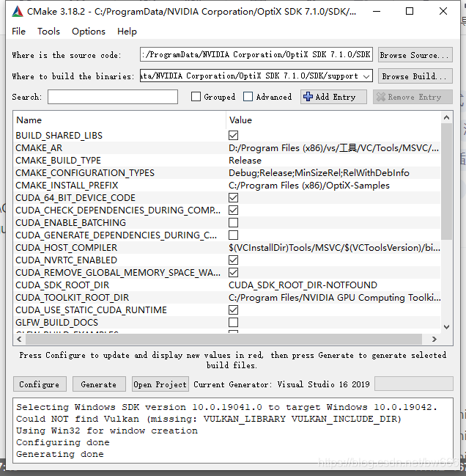
Task: Maximize the CMake window
Action: pos(410,12)
